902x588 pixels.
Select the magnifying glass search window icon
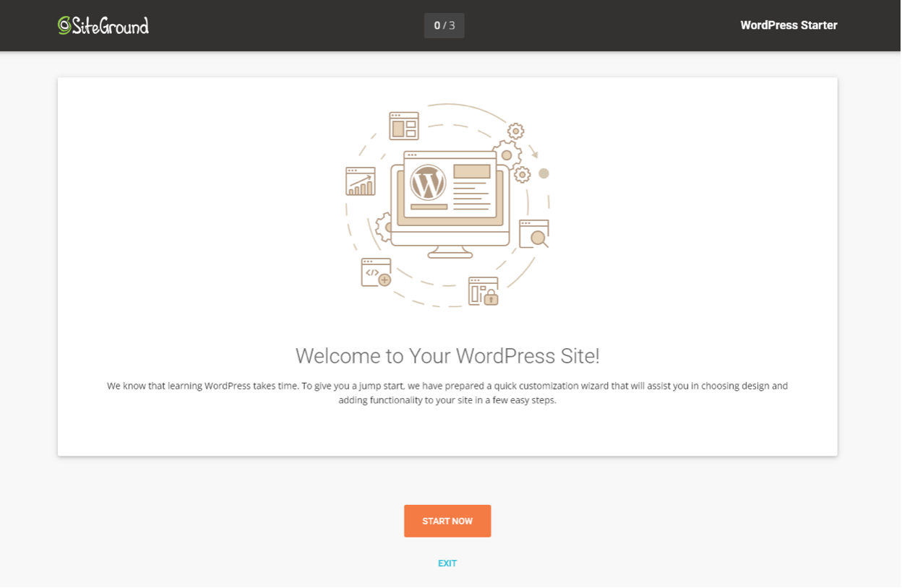(534, 233)
